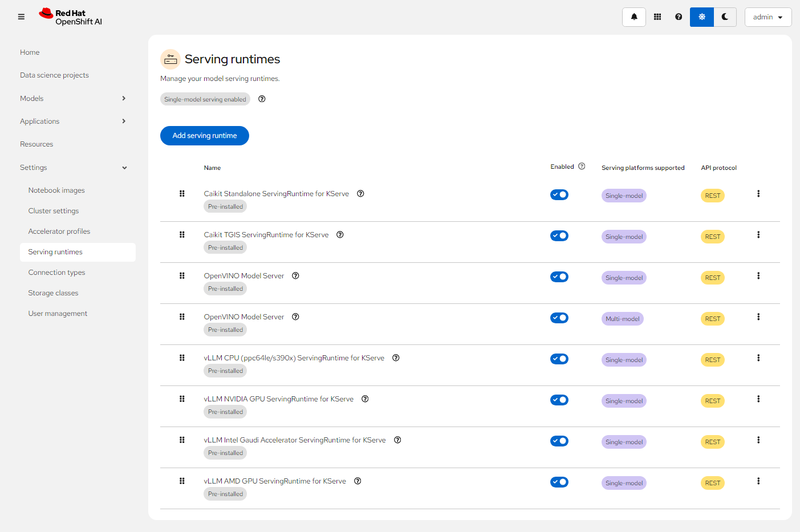
Task: Open kebab menu for Caikit Standalone row
Action: click(758, 193)
